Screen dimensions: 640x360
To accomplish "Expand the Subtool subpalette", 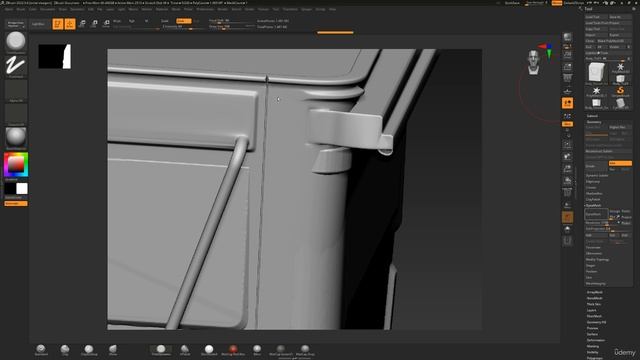I will pyautogui.click(x=592, y=116).
